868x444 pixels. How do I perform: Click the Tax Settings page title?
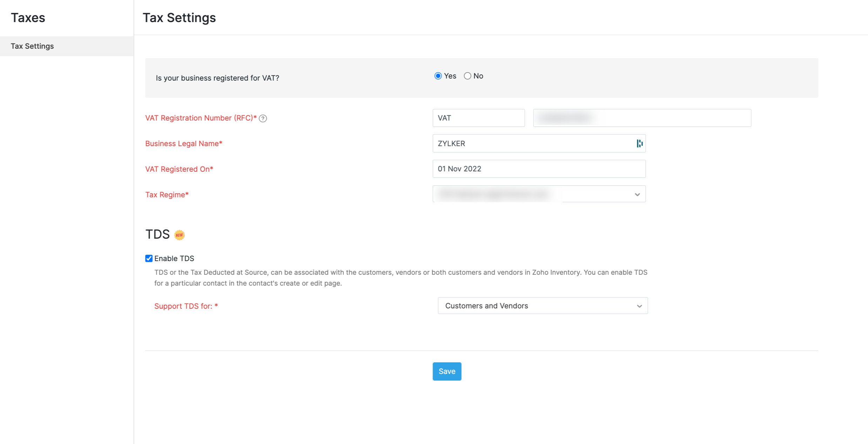[179, 18]
